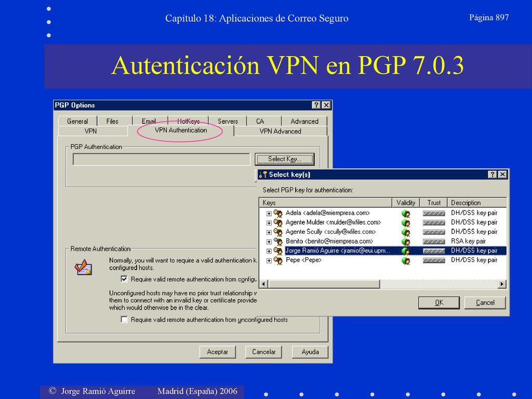The image size is (532, 399).
Task: Click the scroll left arrow in key list
Action: click(x=264, y=284)
